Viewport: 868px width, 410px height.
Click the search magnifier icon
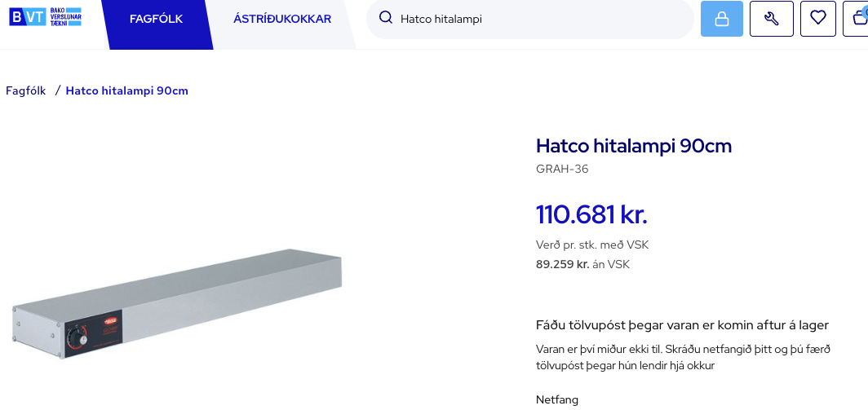pos(385,18)
